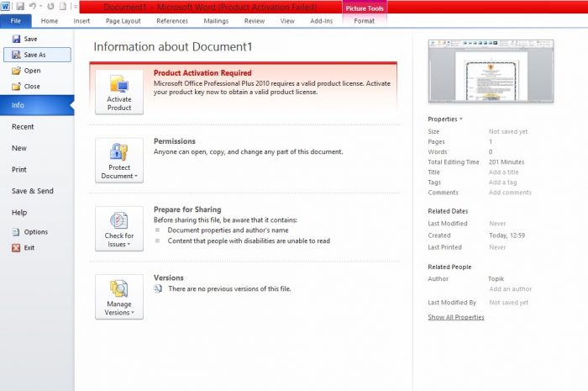Open the Manage Versions dropdown

tap(118, 296)
